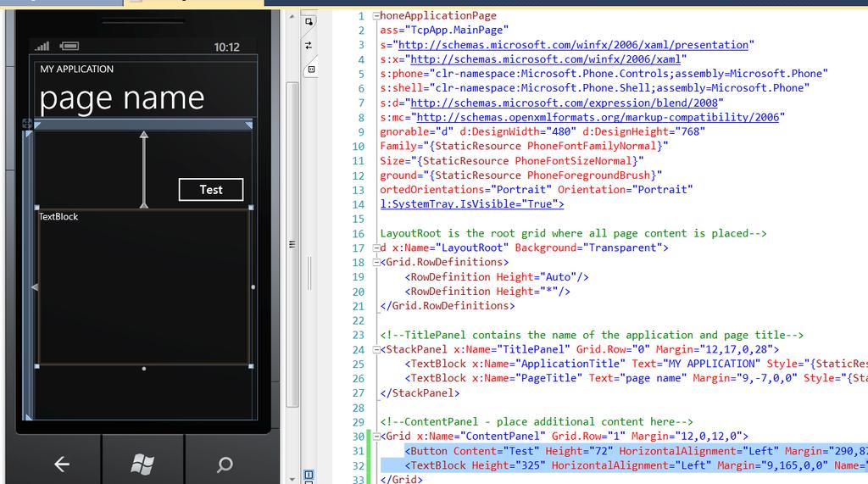868x484 pixels.
Task: Click RowDefinition Height="*" on line 20
Action: pos(487,292)
